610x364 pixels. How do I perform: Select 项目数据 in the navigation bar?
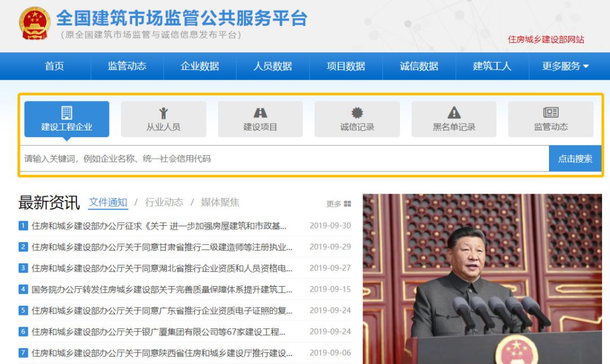[x=346, y=66]
